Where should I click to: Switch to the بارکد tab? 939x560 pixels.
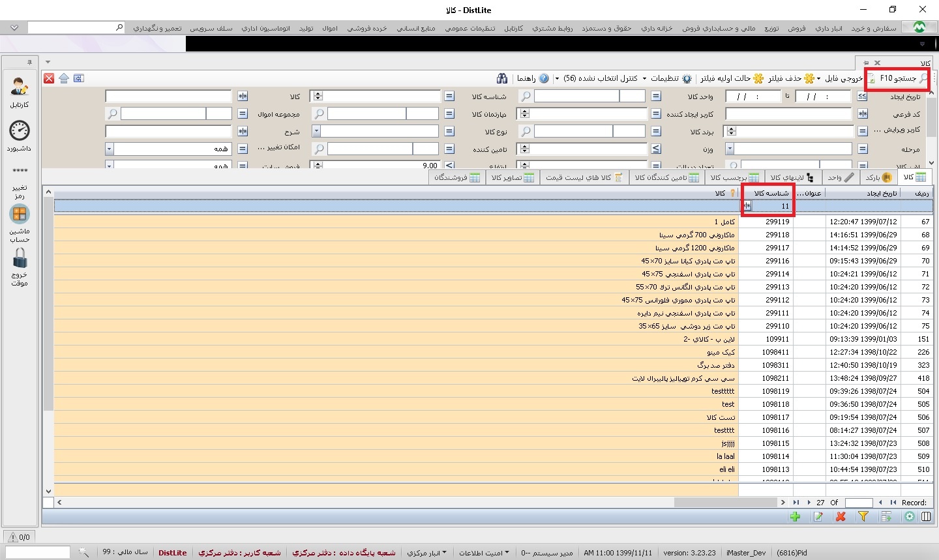pos(878,177)
